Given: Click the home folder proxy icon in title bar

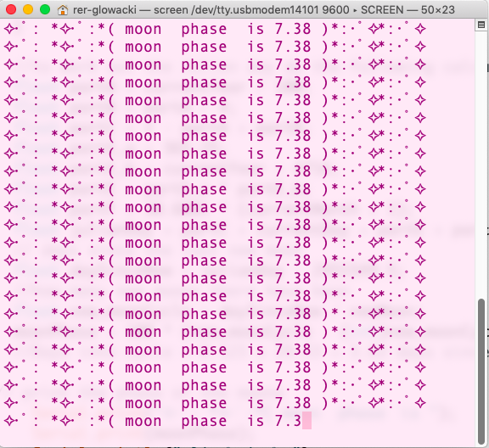Looking at the screenshot, I should point(63,10).
